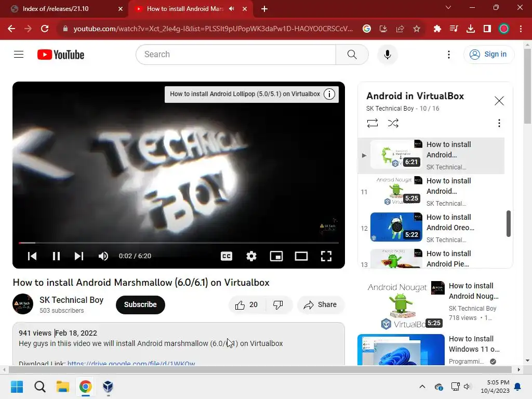The image size is (532, 399).
Task: Toggle loop playlist
Action: 372,123
